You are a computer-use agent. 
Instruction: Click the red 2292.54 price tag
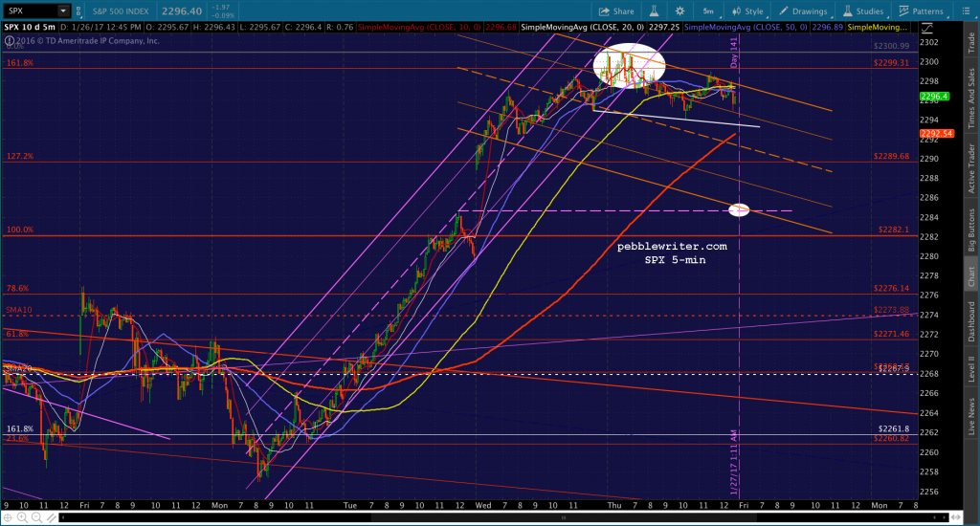936,134
